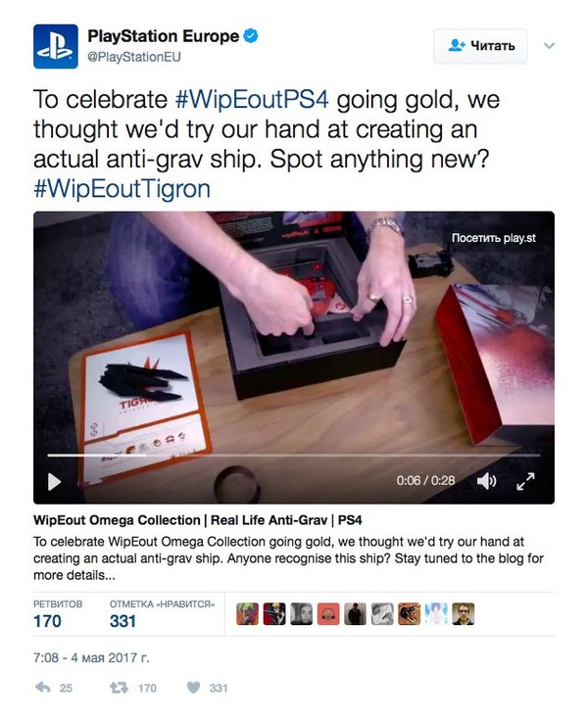The height and width of the screenshot is (721, 588).
Task: Open the #WipEoutTigron hashtag
Action: [122, 188]
